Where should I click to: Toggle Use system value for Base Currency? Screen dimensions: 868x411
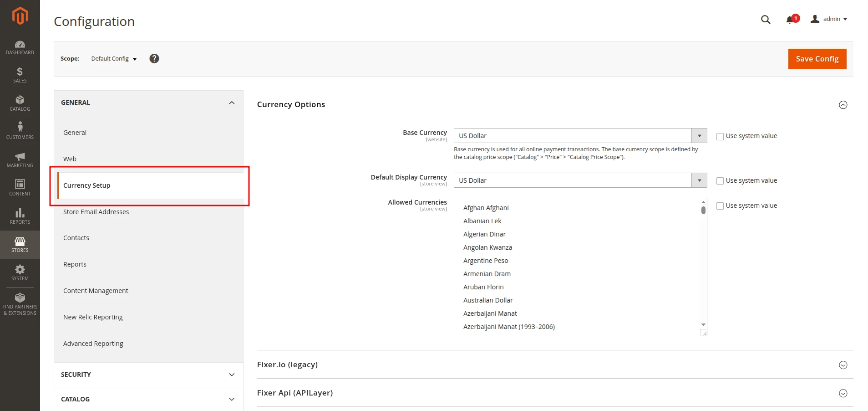click(720, 136)
